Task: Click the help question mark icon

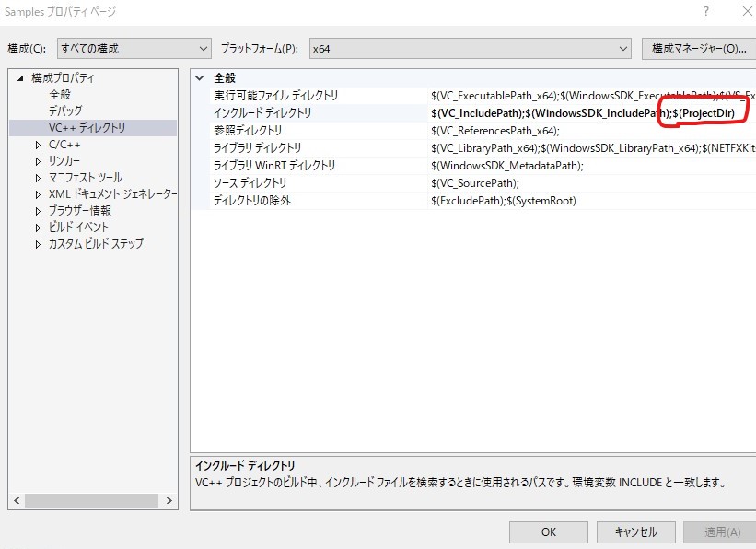Action: coord(706,11)
